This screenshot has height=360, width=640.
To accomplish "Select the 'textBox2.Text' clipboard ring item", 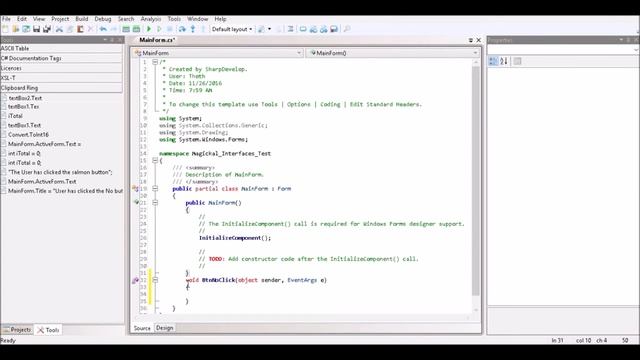I will (25, 98).
